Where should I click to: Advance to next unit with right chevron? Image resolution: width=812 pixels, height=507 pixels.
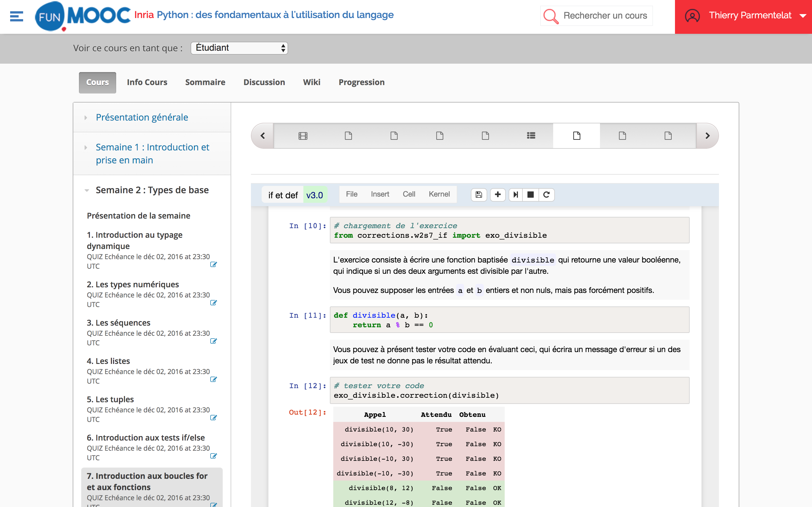707,136
